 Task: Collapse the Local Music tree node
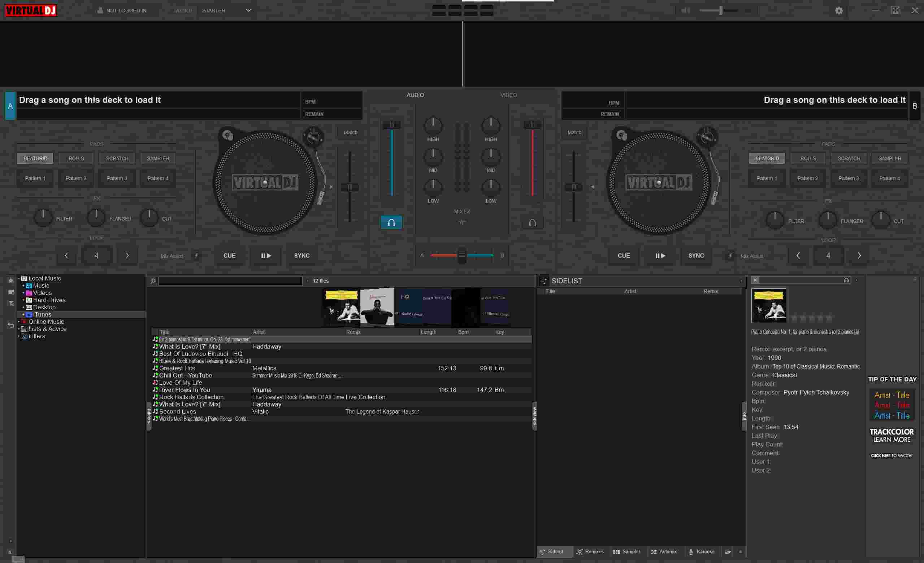(19, 279)
